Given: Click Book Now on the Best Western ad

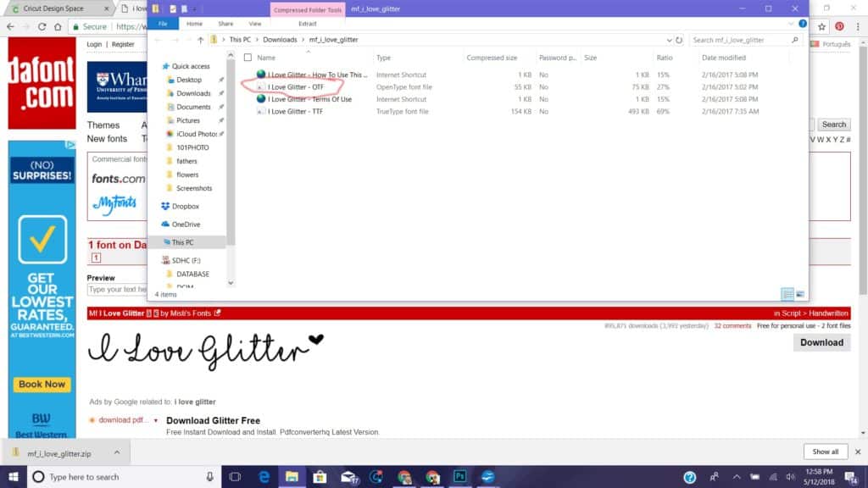Looking at the screenshot, I should tap(42, 384).
